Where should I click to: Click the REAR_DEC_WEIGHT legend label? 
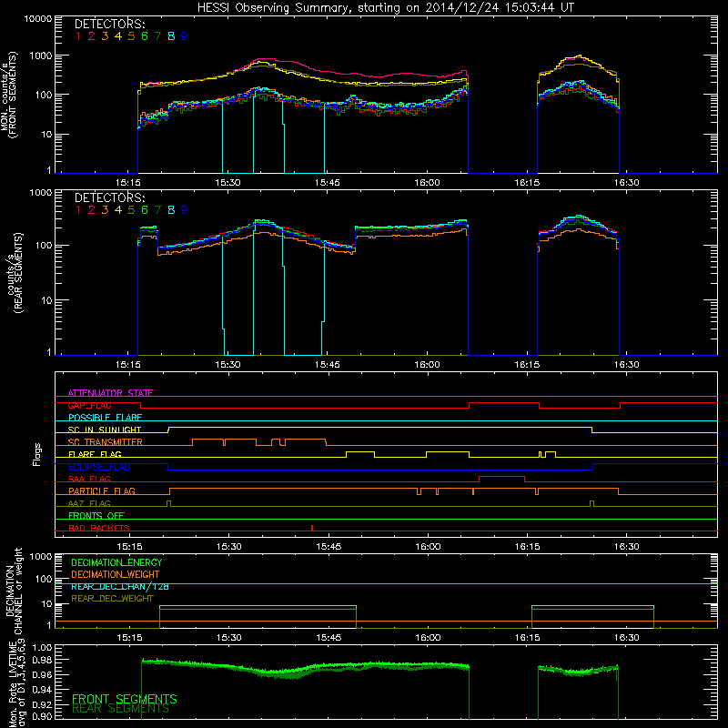112,599
